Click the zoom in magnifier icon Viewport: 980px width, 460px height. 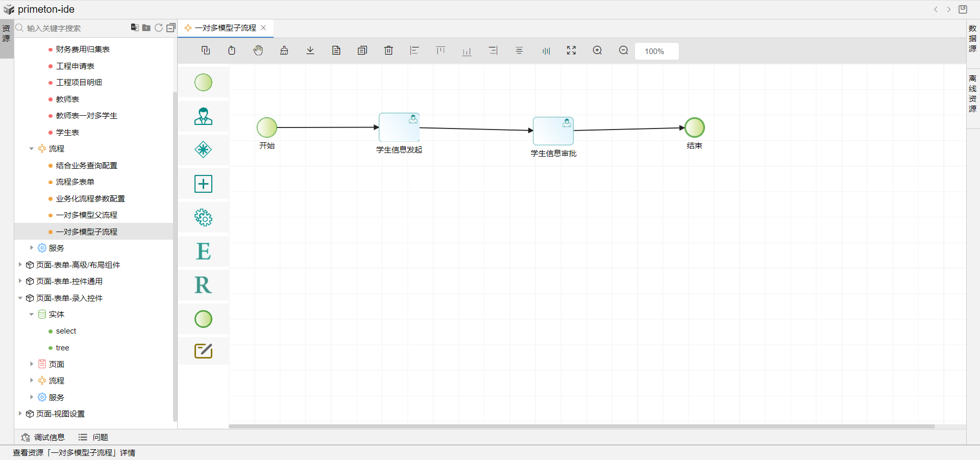597,50
